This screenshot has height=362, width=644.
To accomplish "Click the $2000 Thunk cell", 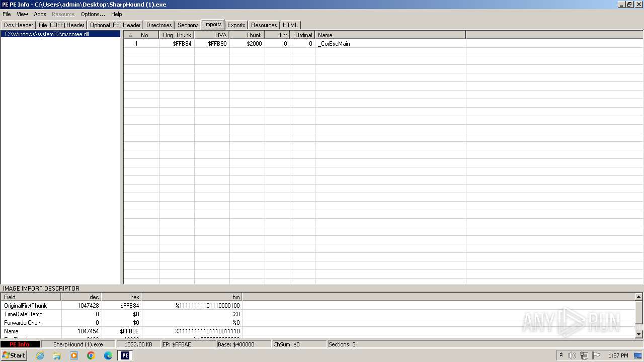I will tap(247, 44).
